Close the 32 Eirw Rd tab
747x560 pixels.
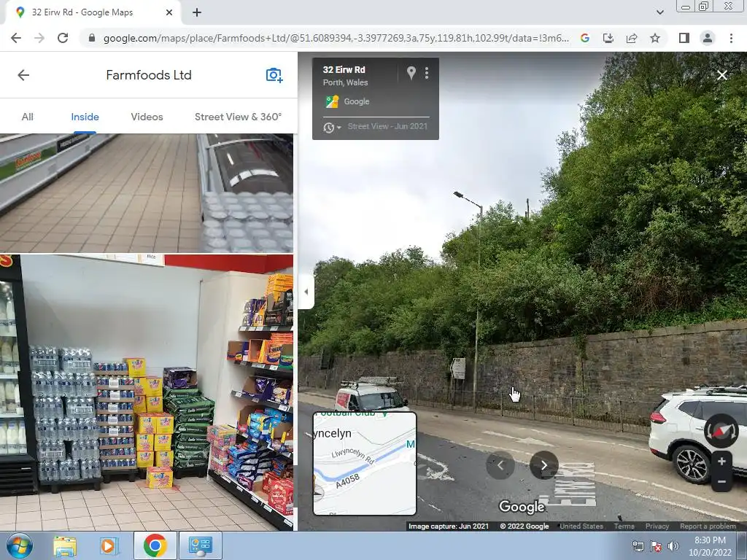pos(169,12)
